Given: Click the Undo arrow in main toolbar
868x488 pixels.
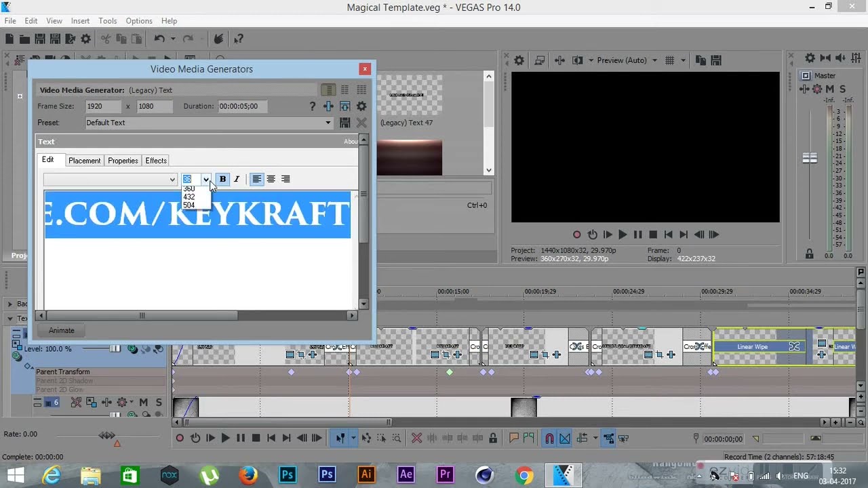Looking at the screenshot, I should [159, 39].
